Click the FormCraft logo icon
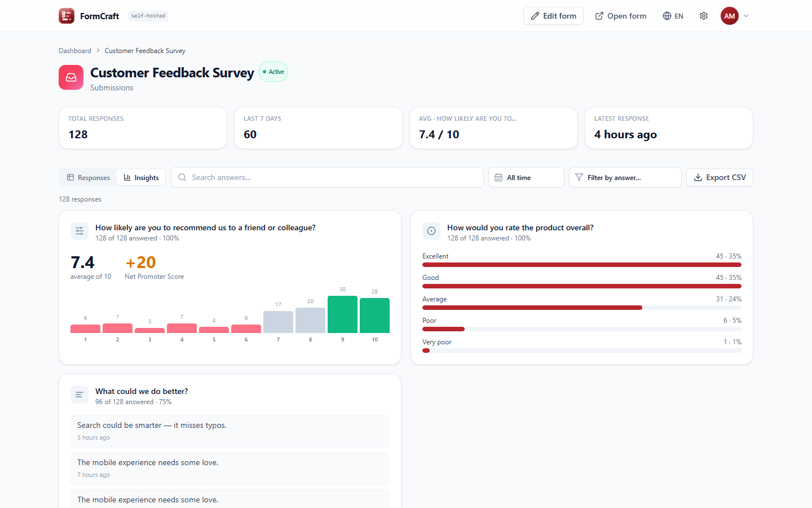Screen dimensions: 812x508 [x=67, y=16]
